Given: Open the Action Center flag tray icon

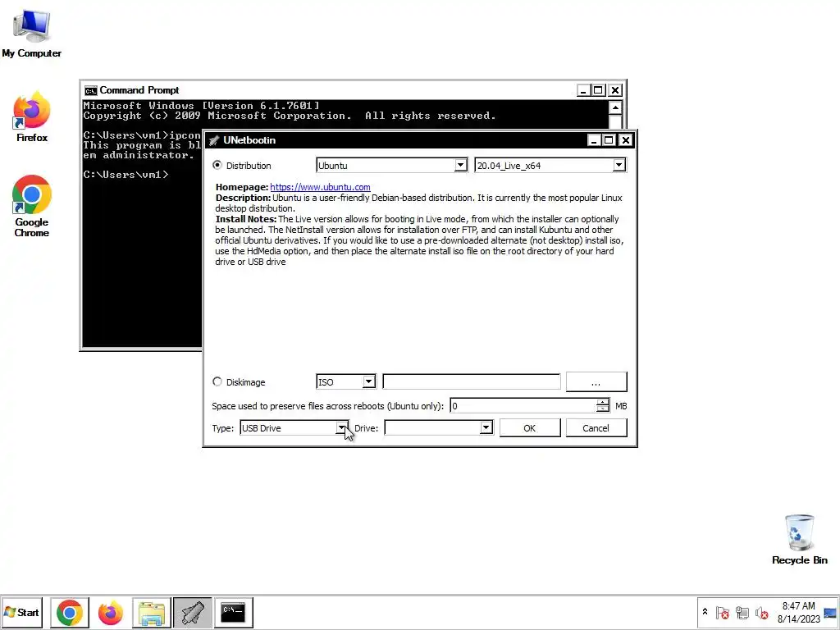Looking at the screenshot, I should (722, 612).
